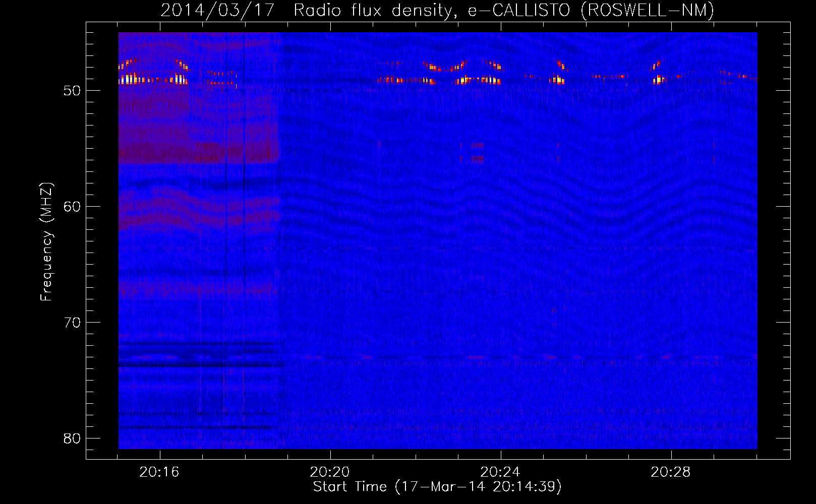Select the 80 frequency tick label
The image size is (816, 504).
click(72, 438)
